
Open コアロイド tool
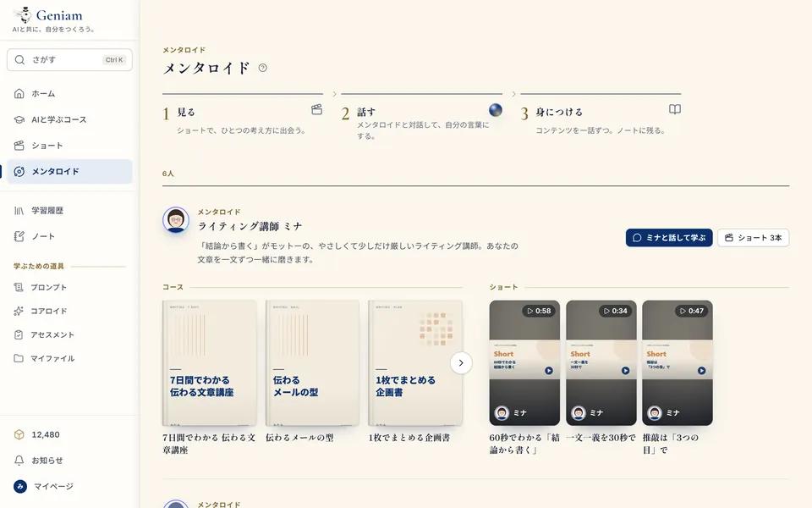pos(69,311)
